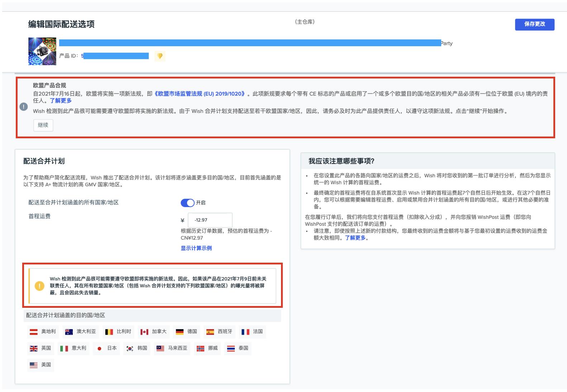Click the Japan flag icon (日本)
The image size is (567, 392).
point(99,348)
